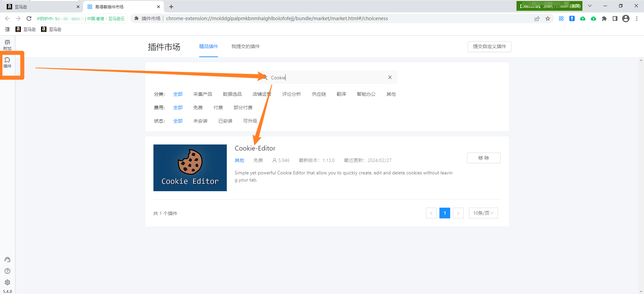The image size is (644, 294).
Task: Filter status by 未安装
Action: 200,121
